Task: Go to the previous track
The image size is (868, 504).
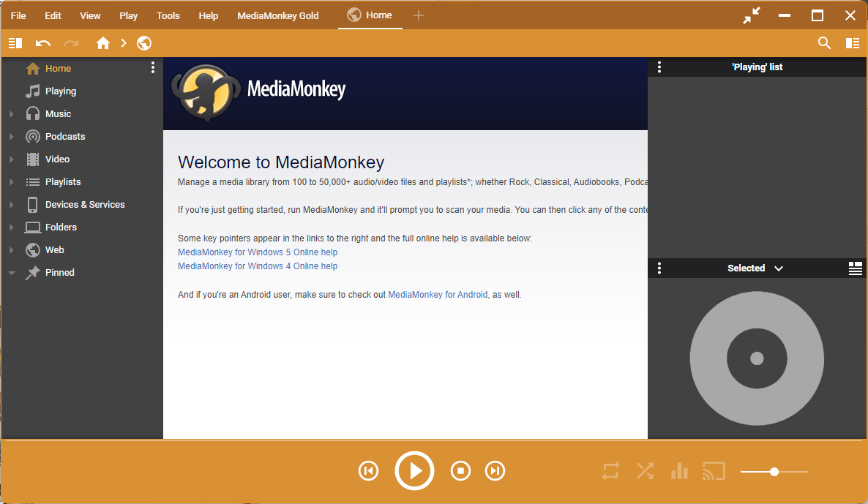Action: pyautogui.click(x=368, y=470)
